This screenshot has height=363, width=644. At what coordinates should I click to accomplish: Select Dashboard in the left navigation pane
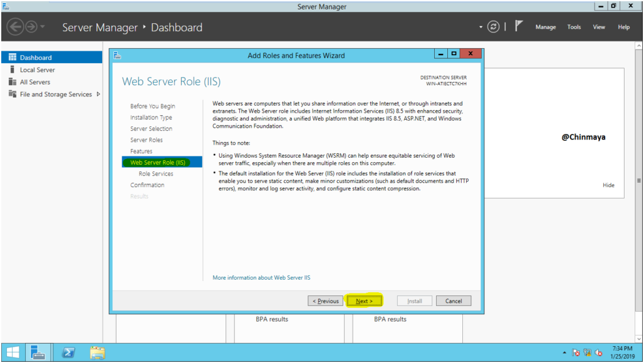[x=52, y=58]
